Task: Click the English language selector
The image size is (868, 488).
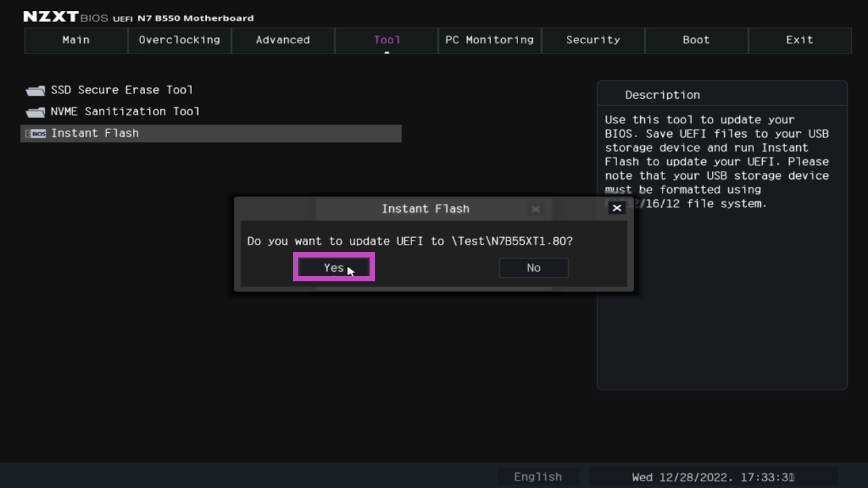Action: 538,477
